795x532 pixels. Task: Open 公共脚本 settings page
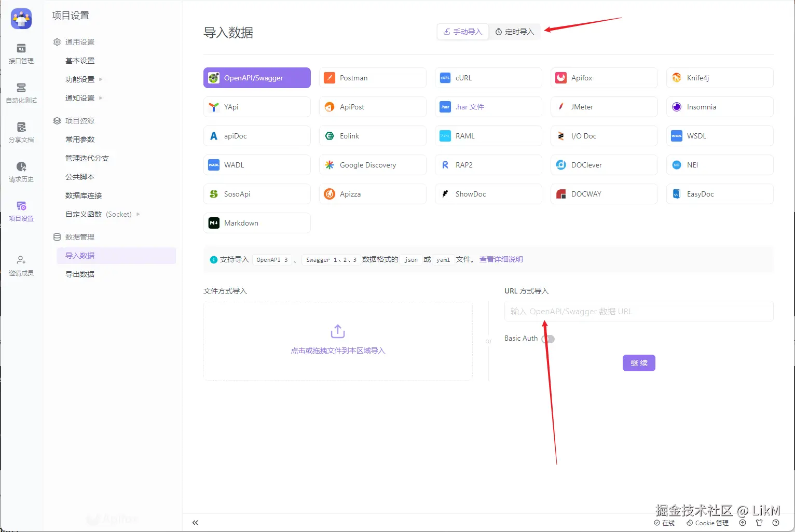(x=80, y=177)
